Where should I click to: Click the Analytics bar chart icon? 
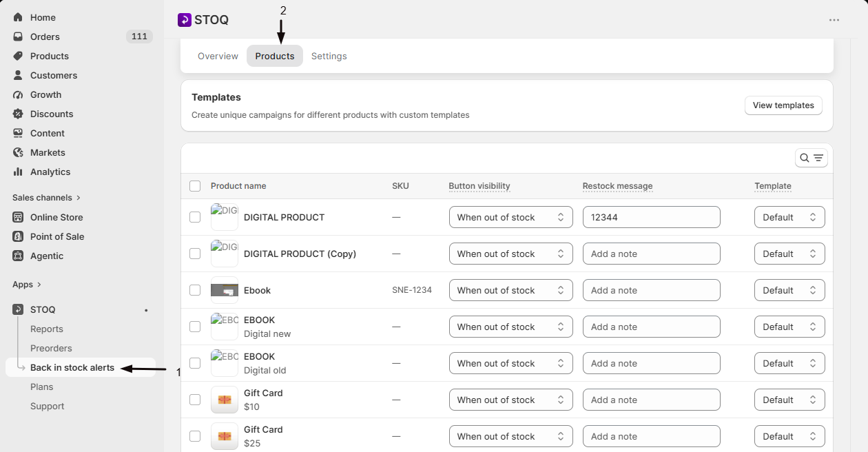click(18, 172)
